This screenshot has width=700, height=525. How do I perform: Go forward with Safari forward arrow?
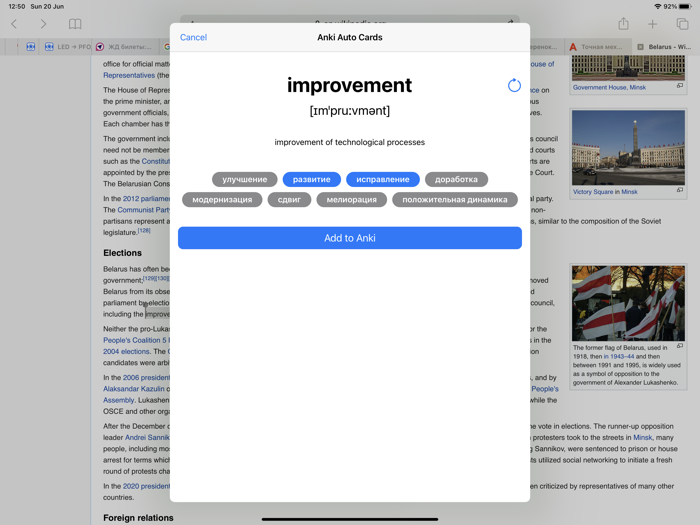(43, 24)
